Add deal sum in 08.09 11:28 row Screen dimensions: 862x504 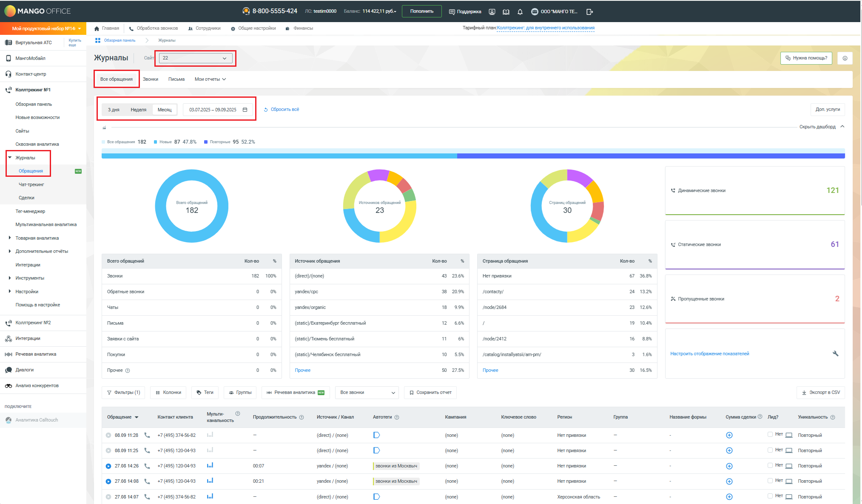[x=729, y=435]
